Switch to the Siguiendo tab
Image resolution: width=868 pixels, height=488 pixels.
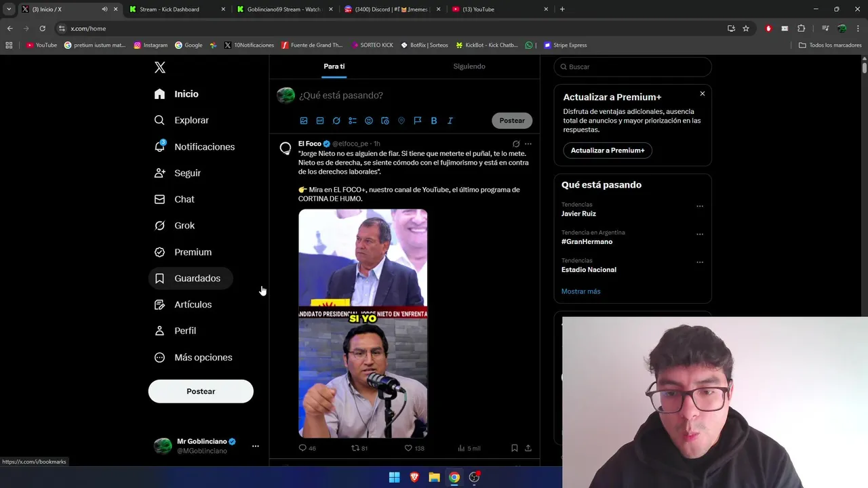click(469, 66)
